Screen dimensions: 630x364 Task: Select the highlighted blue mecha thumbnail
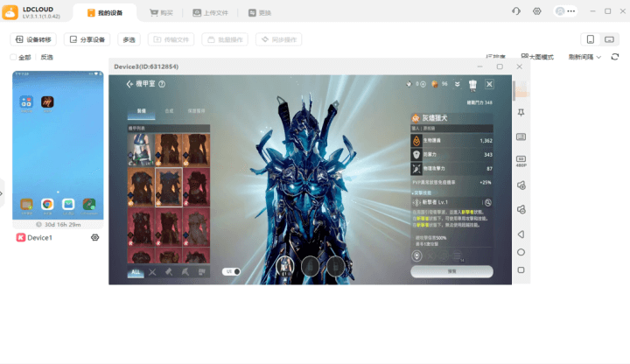(x=169, y=187)
